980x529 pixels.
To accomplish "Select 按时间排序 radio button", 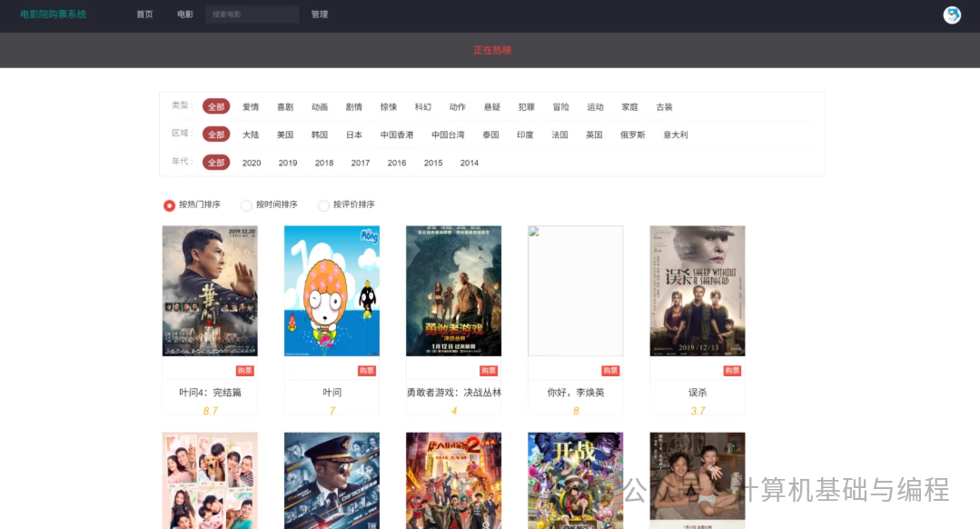I will click(246, 205).
